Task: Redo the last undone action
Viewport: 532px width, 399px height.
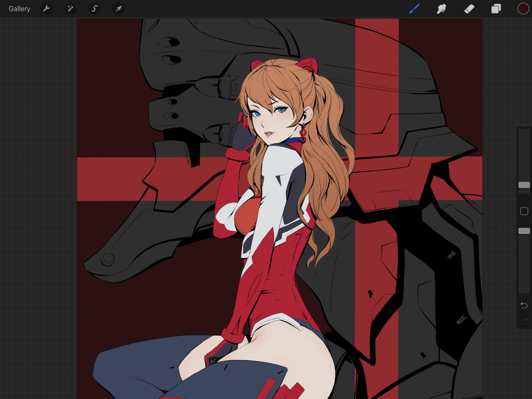Action: pos(524,321)
